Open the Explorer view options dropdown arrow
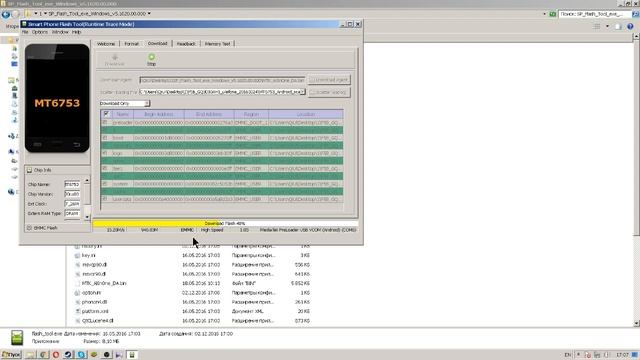 [x=607, y=27]
